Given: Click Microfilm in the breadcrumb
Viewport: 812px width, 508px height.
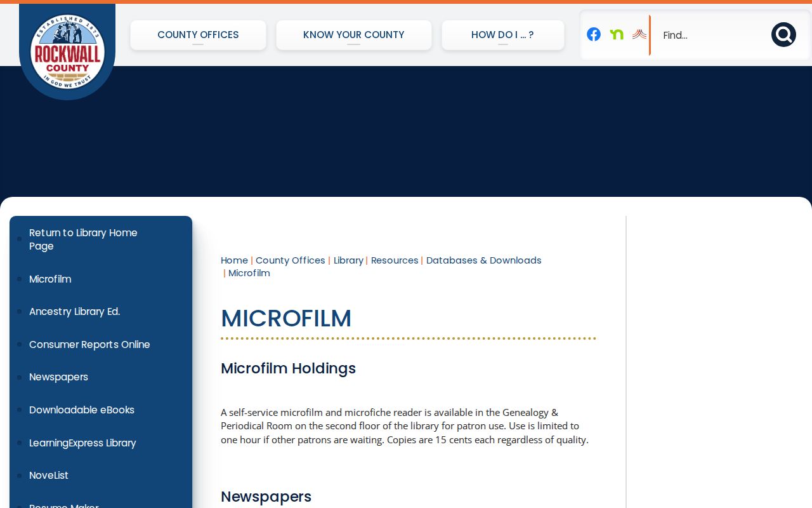Looking at the screenshot, I should 249,273.
